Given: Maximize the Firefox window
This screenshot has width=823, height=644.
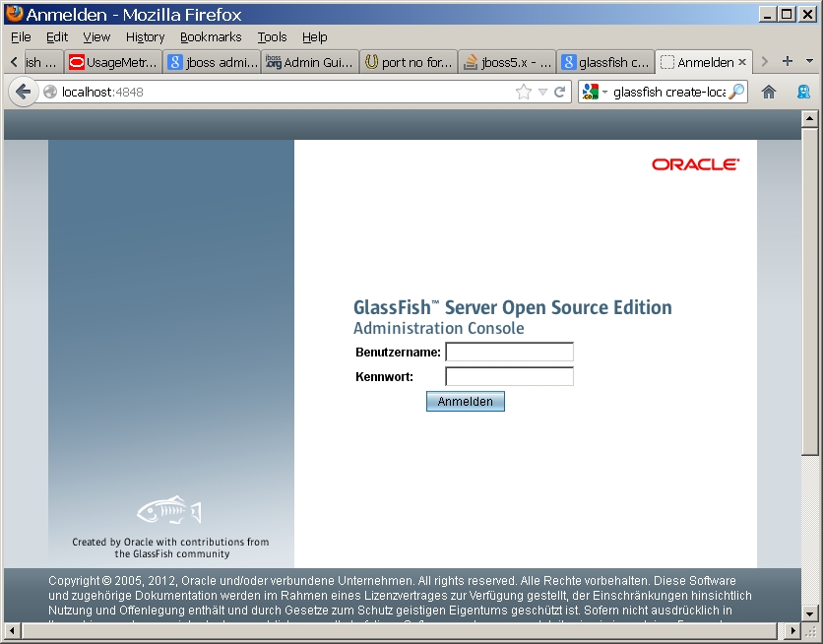Looking at the screenshot, I should pyautogui.click(x=787, y=14).
